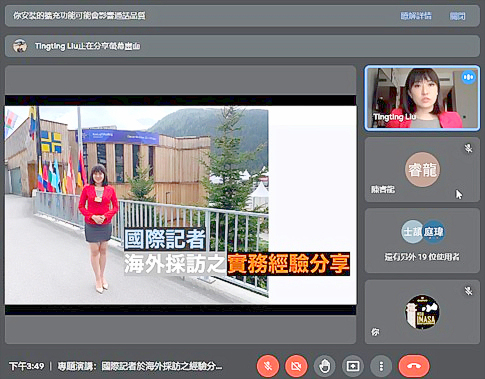This screenshot has height=379, width=485.
Task: Click the 瞭解詳情 link in the notification
Action: point(416,16)
